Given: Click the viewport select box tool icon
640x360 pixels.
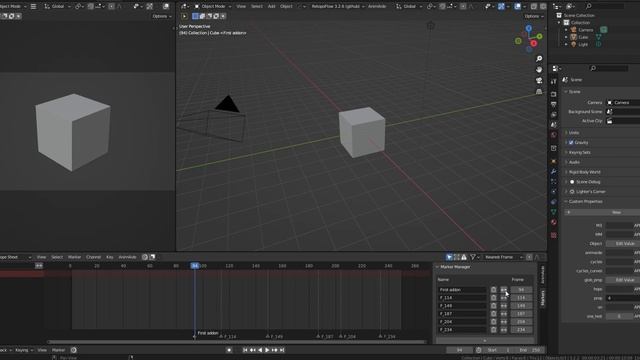Looking at the screenshot, I should 195,16.
